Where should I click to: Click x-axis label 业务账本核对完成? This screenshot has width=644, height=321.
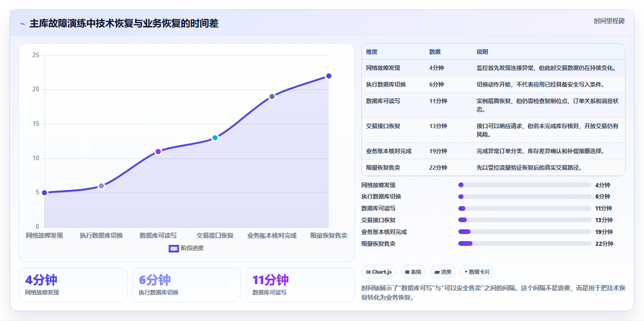[x=272, y=235]
